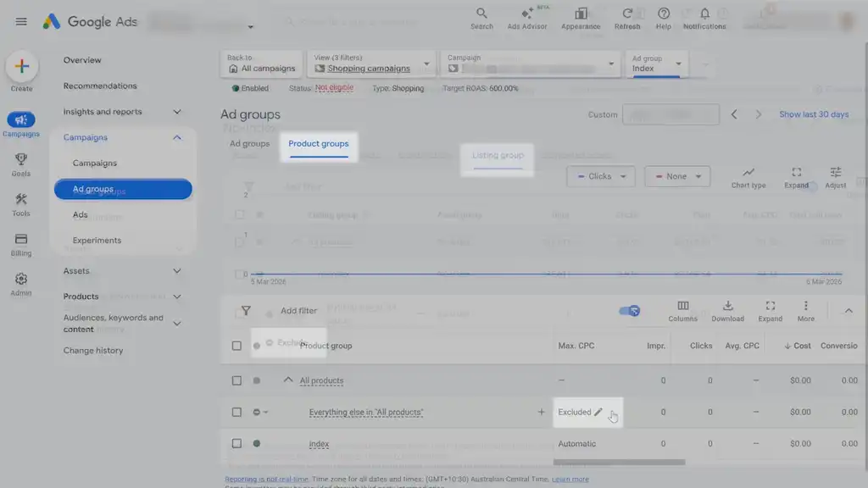Open the Campaign selector dropdown
Viewport: 868px width, 488px height.
[531, 64]
